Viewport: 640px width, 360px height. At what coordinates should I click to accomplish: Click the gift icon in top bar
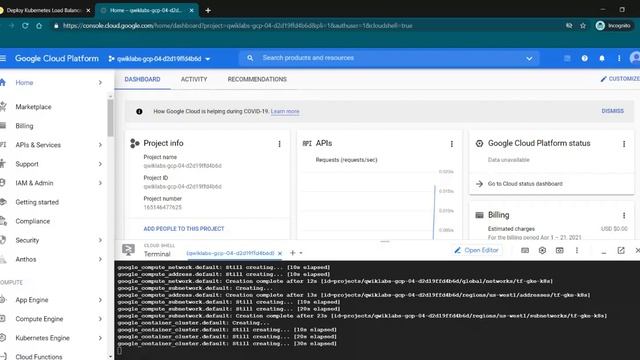[x=567, y=58]
